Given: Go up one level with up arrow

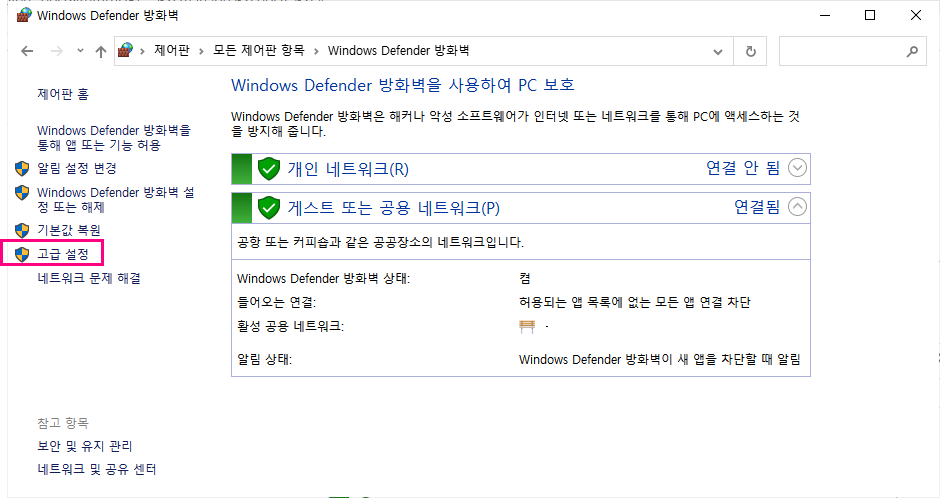Looking at the screenshot, I should pos(101,52).
